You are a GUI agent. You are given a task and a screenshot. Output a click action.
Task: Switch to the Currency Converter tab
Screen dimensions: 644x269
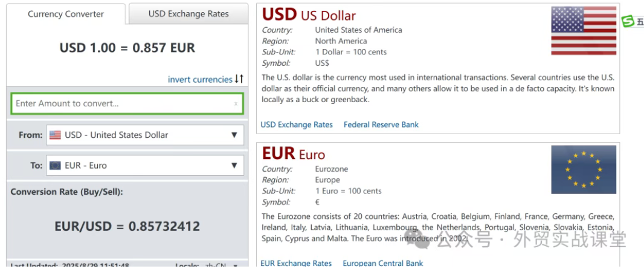click(66, 14)
